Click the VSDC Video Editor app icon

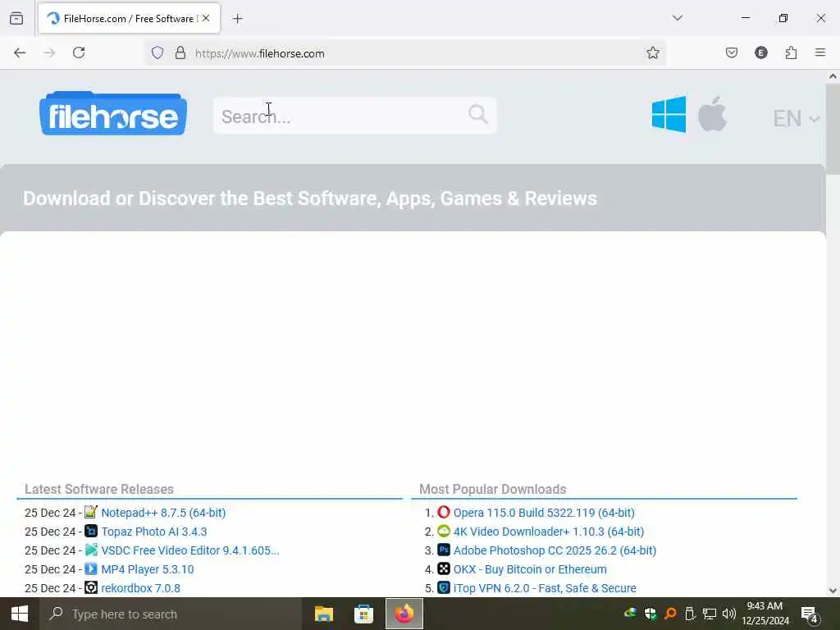pyautogui.click(x=91, y=550)
